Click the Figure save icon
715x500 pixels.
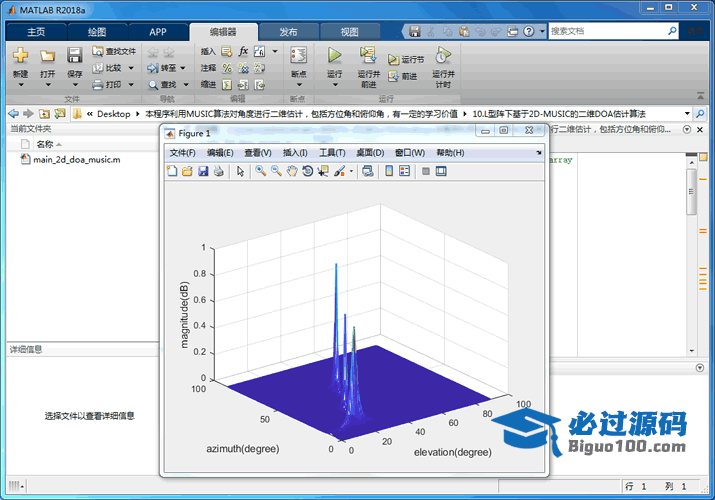point(203,171)
